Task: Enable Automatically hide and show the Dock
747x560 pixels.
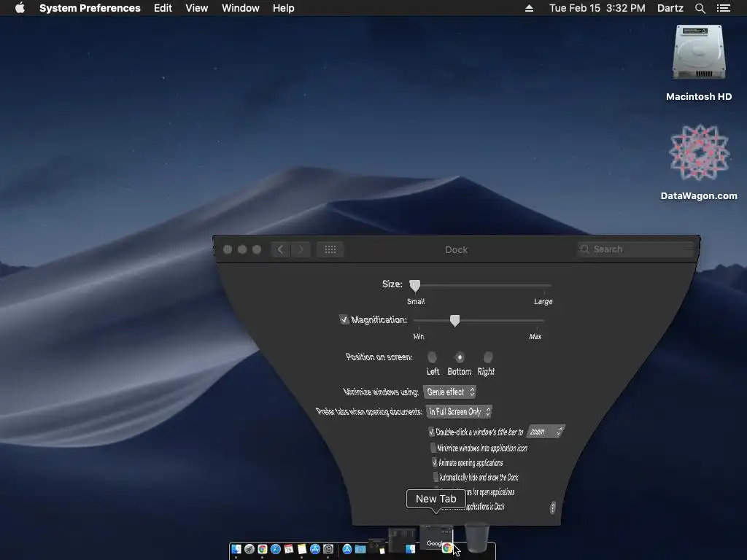Action: click(436, 477)
